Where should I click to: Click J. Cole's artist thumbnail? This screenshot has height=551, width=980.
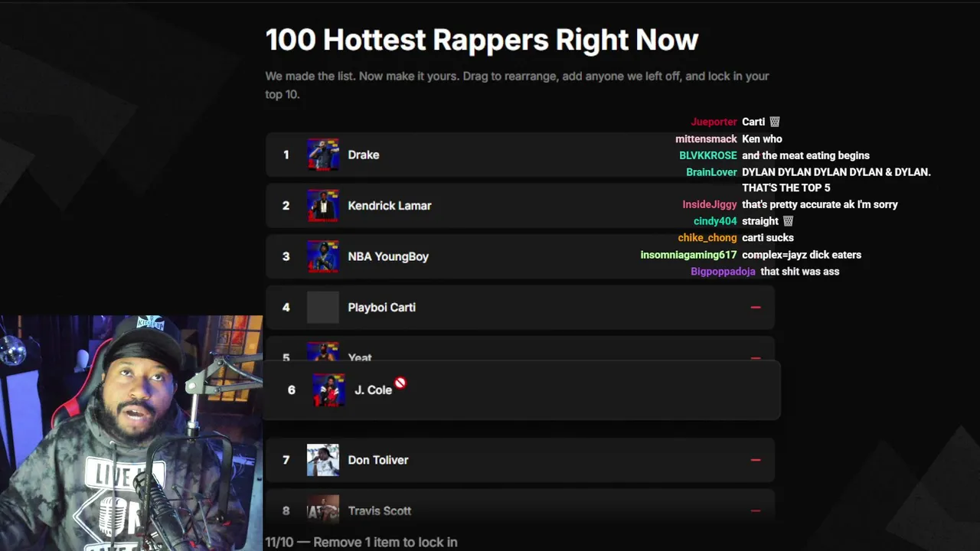pyautogui.click(x=329, y=390)
